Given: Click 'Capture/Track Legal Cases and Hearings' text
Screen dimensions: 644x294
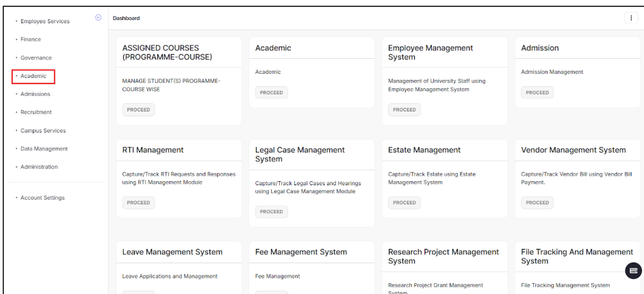Looking at the screenshot, I should click(308, 187).
